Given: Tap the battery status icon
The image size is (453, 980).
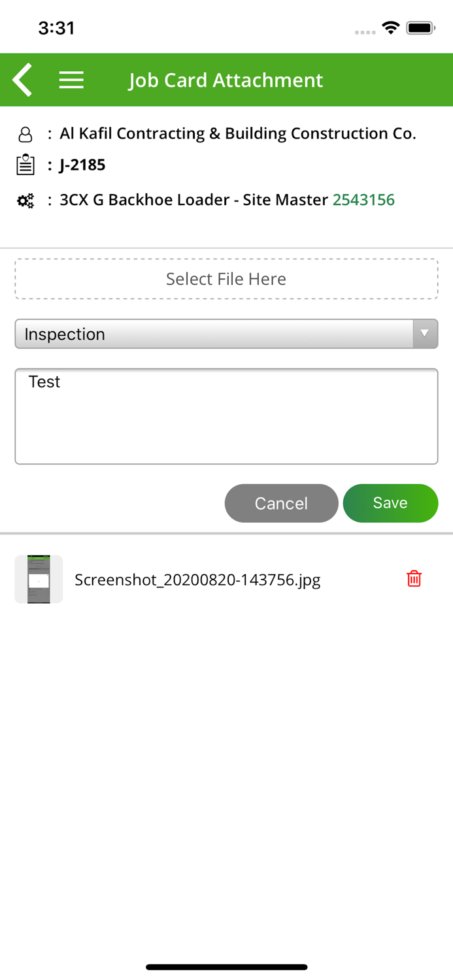Looking at the screenshot, I should coord(420,28).
